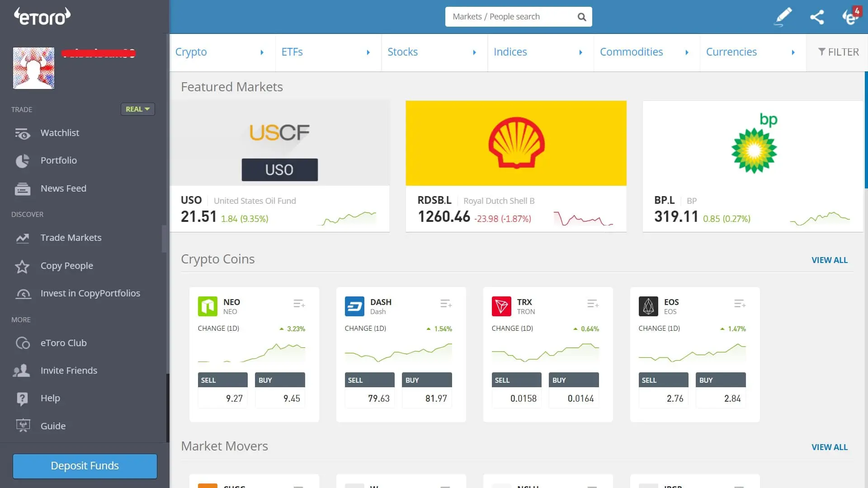Image resolution: width=868 pixels, height=488 pixels.
Task: Expand the Commodities category arrow
Action: point(687,52)
